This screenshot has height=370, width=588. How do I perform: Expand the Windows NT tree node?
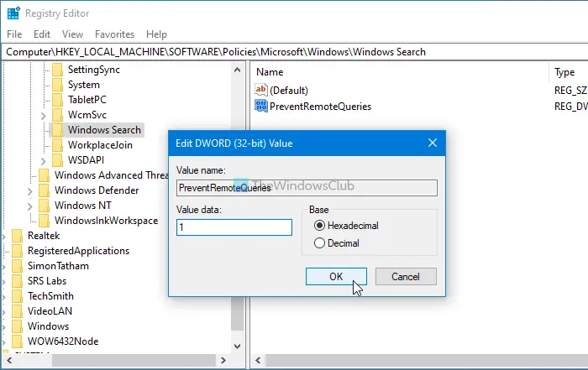[30, 206]
